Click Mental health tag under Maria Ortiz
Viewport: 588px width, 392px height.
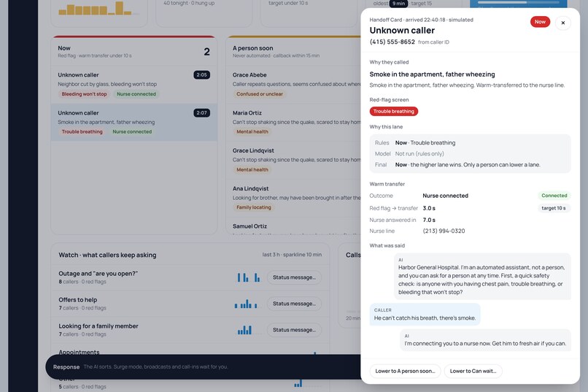point(252,131)
